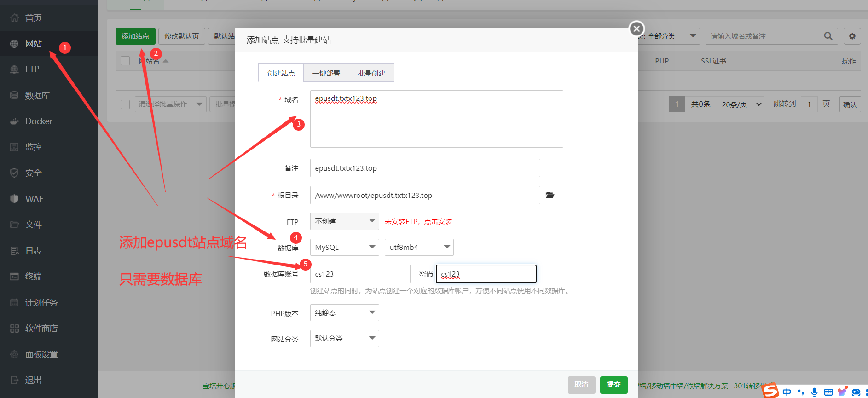This screenshot has height=398, width=868.
Task: Open the MySQL database type dropdown
Action: tap(345, 247)
